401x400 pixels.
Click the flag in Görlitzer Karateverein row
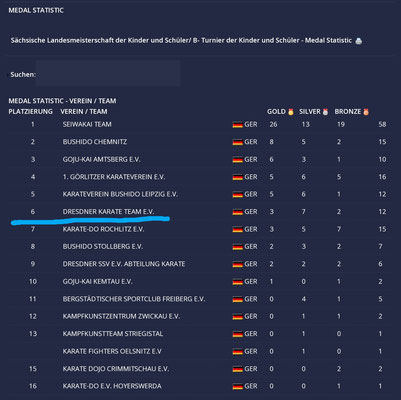point(238,177)
